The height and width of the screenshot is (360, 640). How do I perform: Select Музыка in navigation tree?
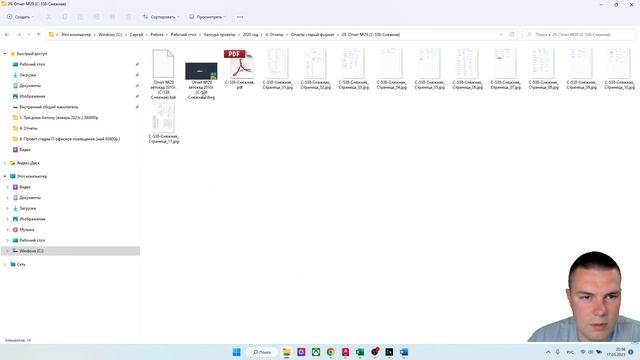(x=27, y=230)
